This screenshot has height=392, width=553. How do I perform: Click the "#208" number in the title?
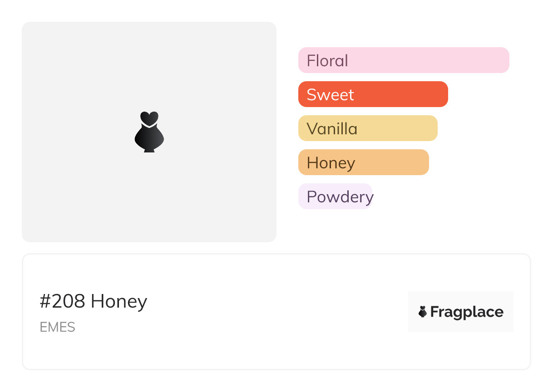tap(62, 301)
